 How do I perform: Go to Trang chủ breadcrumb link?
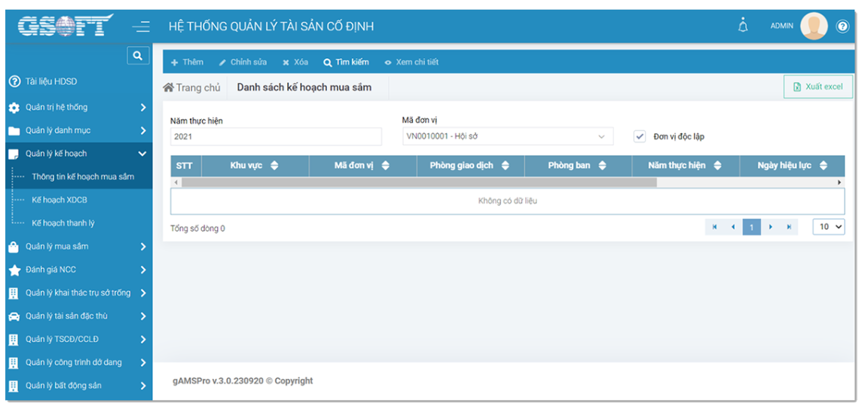click(192, 87)
